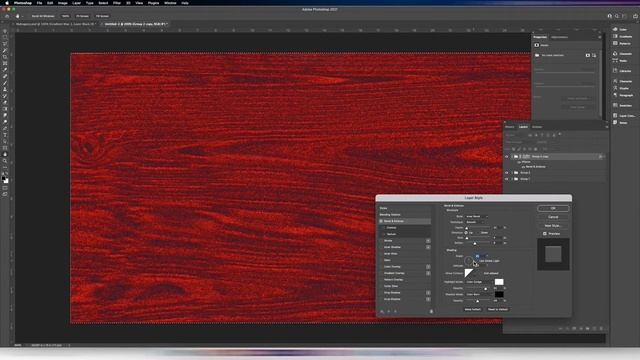Viewport: 640px width, 360px height.
Task: Click the white highlight color swatch
Action: click(499, 282)
